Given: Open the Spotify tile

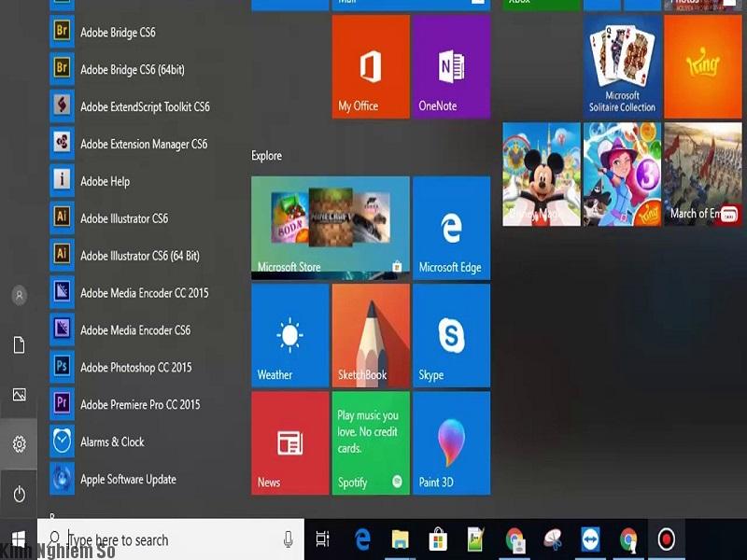Looking at the screenshot, I should [x=371, y=443].
